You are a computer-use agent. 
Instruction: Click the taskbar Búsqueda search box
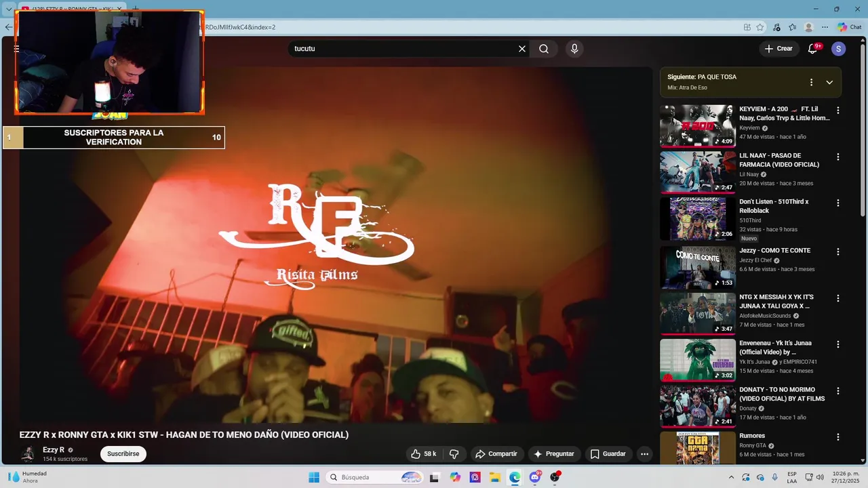pos(375,477)
